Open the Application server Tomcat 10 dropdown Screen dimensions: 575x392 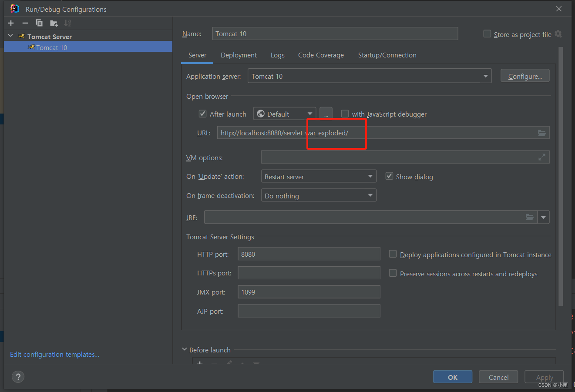coord(370,76)
